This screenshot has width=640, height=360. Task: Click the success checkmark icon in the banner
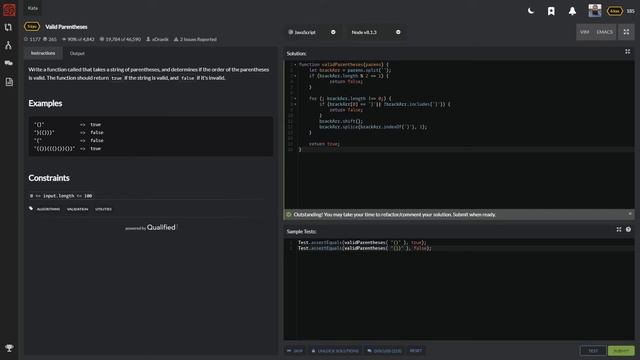[x=289, y=214]
